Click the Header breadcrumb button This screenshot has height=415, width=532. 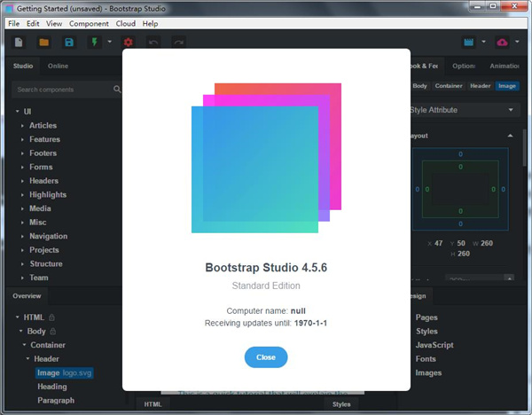click(x=480, y=86)
